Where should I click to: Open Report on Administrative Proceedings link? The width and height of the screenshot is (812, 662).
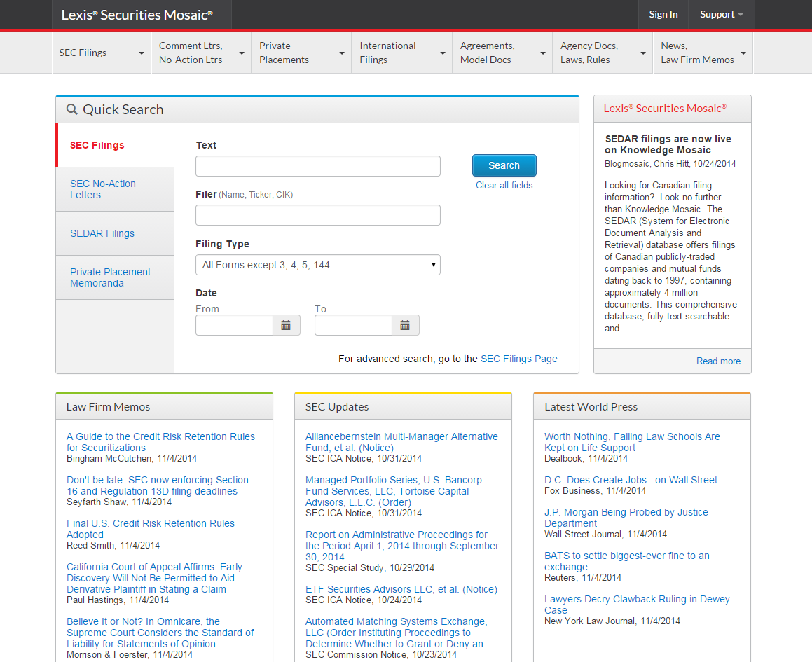[402, 546]
